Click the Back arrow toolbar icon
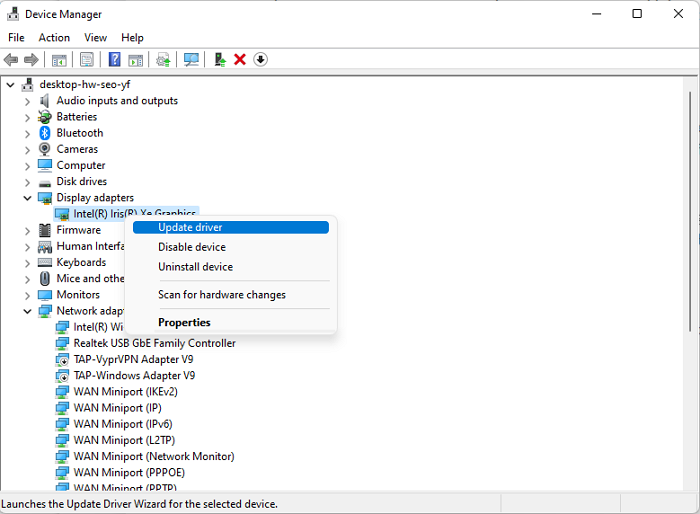The height and width of the screenshot is (514, 700). 11,60
